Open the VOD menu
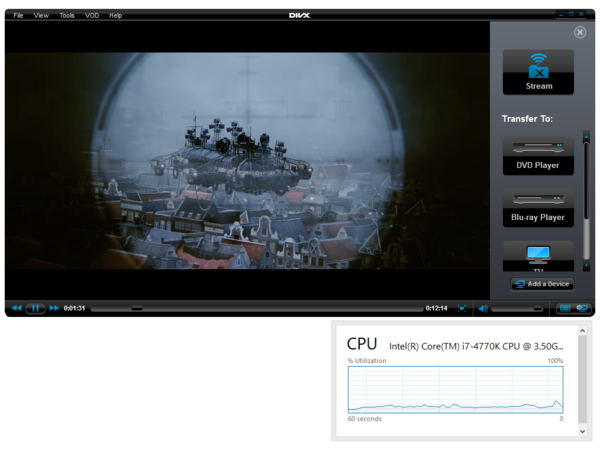Viewport: 600px width, 450px height. tap(92, 15)
